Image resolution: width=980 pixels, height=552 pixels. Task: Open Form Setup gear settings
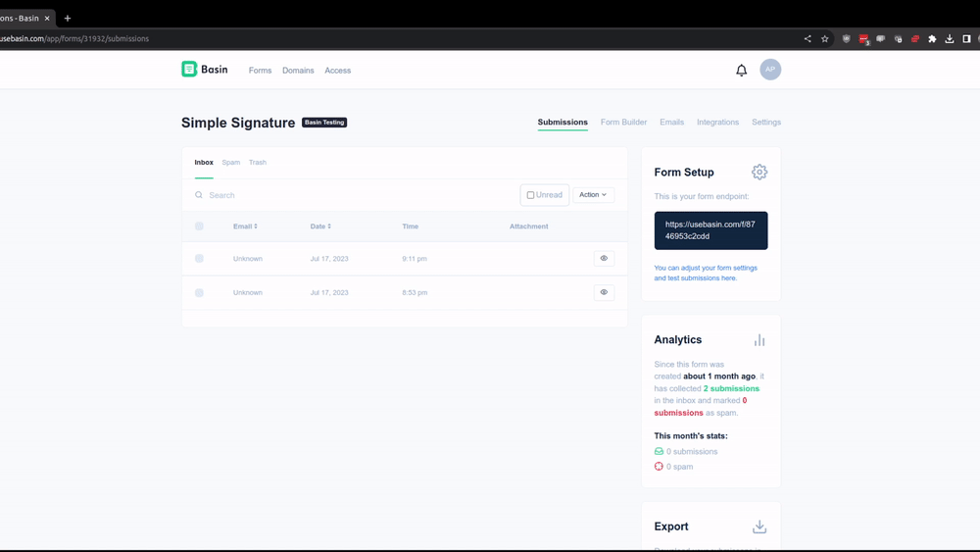click(759, 172)
